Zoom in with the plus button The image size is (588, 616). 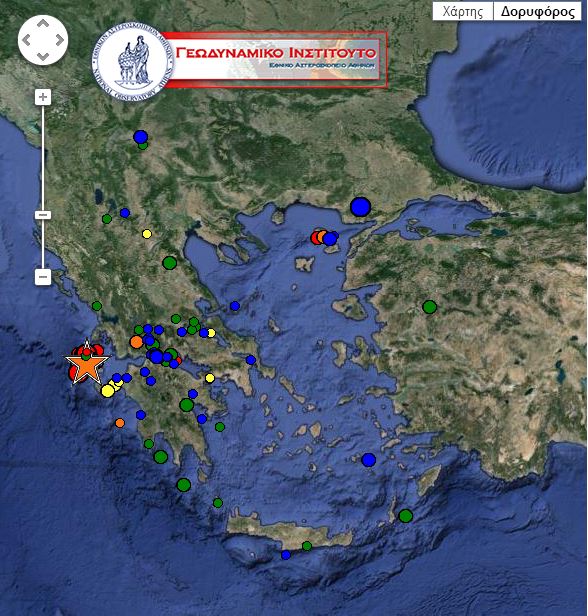(x=43, y=97)
